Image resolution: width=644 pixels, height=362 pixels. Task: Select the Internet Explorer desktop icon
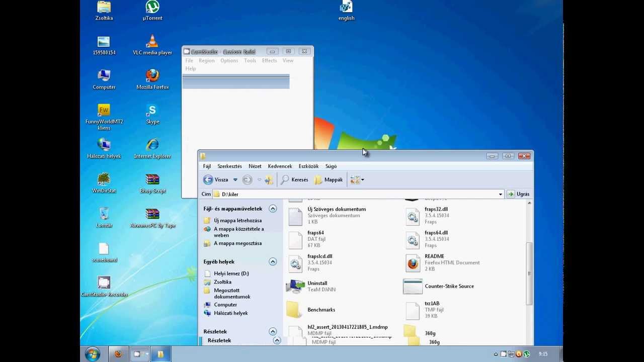click(152, 145)
